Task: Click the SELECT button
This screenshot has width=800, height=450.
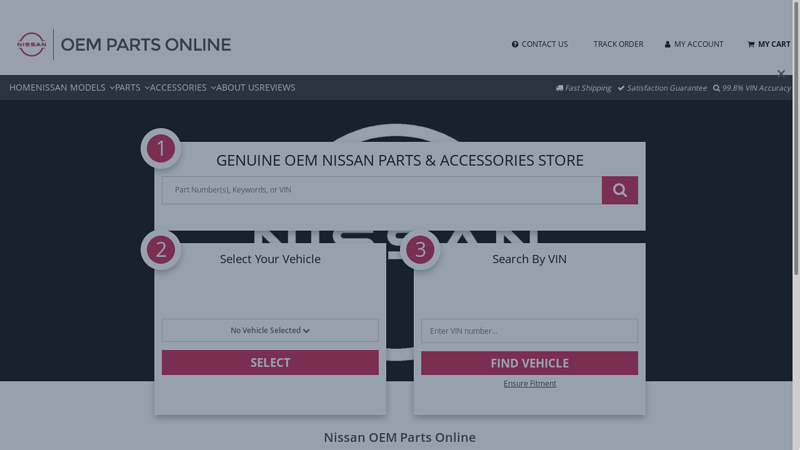Action: pos(270,363)
